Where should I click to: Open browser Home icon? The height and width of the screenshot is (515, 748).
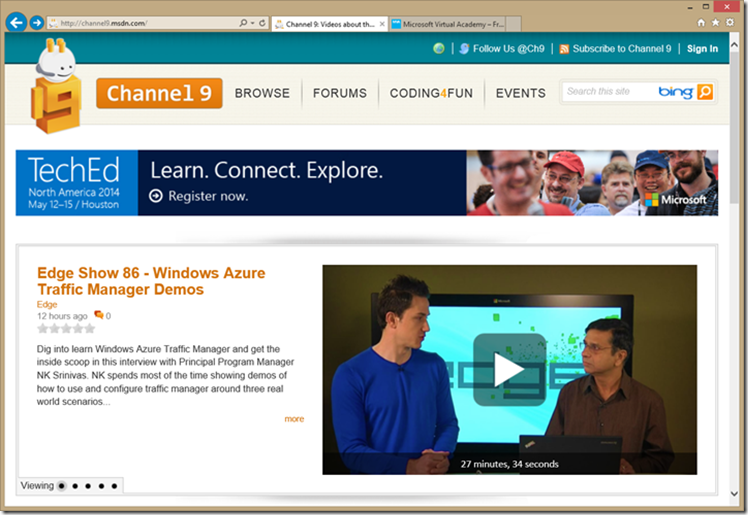click(701, 22)
